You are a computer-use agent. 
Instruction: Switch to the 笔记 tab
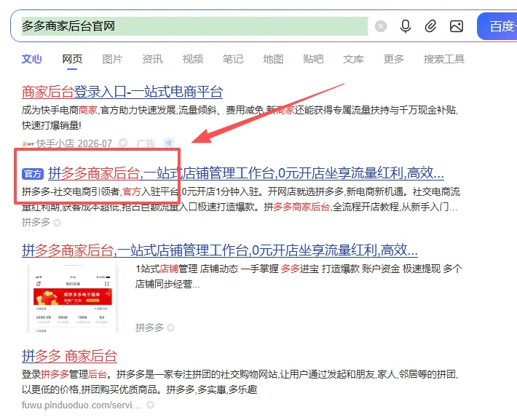[x=233, y=59]
